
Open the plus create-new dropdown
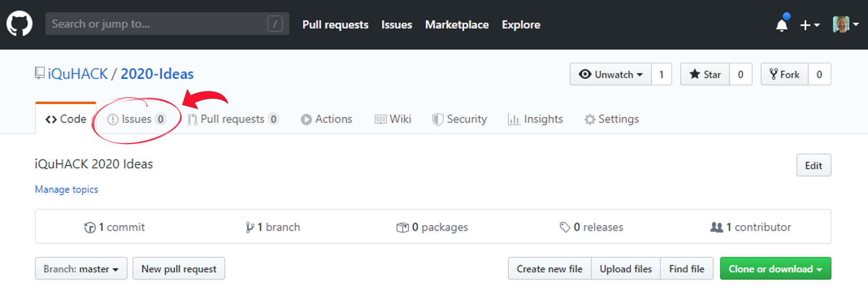(x=810, y=25)
